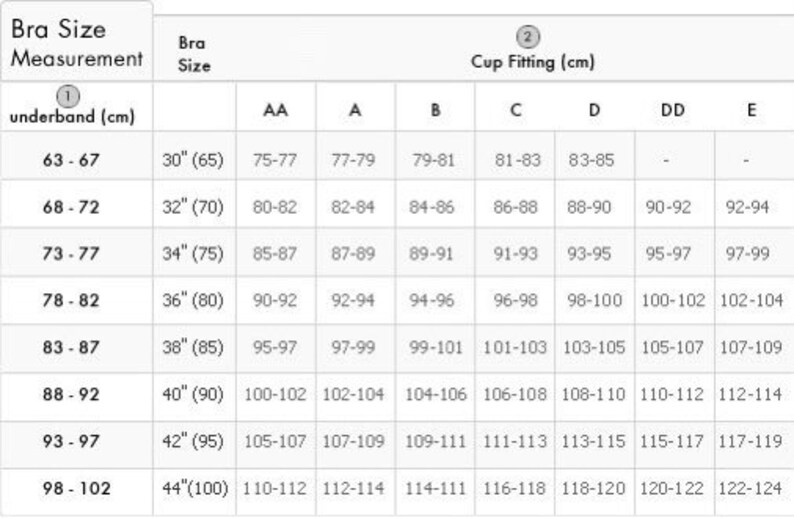
Task: Click the 101-103 cell in C column
Action: [x=515, y=347]
